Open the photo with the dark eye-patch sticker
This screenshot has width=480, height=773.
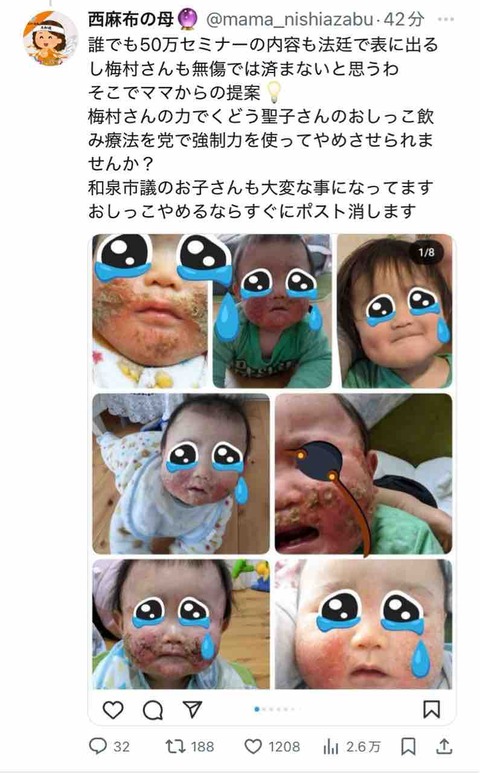pyautogui.click(x=363, y=473)
